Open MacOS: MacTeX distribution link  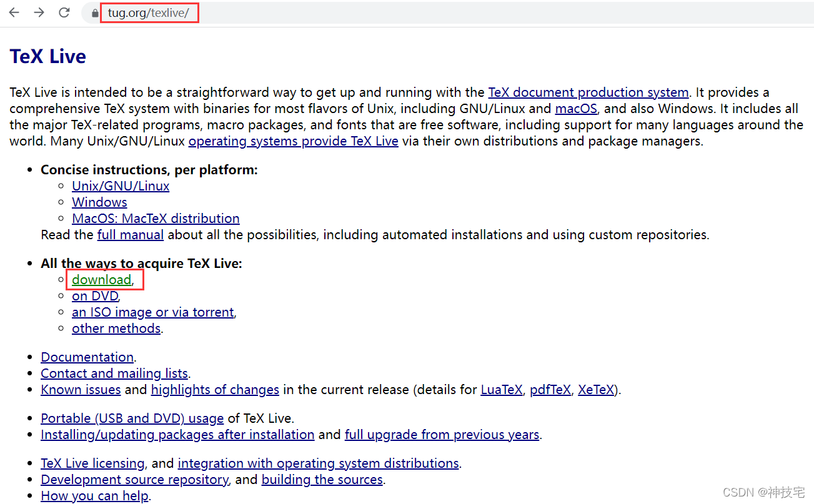[156, 219]
